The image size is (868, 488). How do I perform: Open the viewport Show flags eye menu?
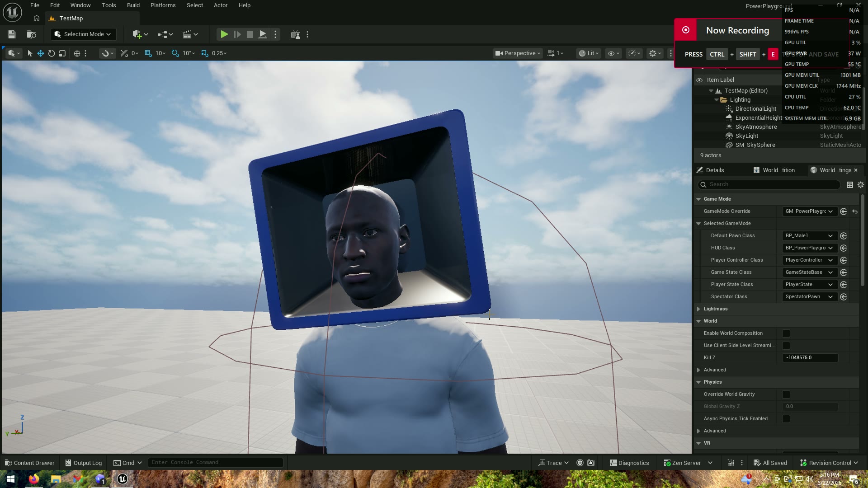point(613,53)
